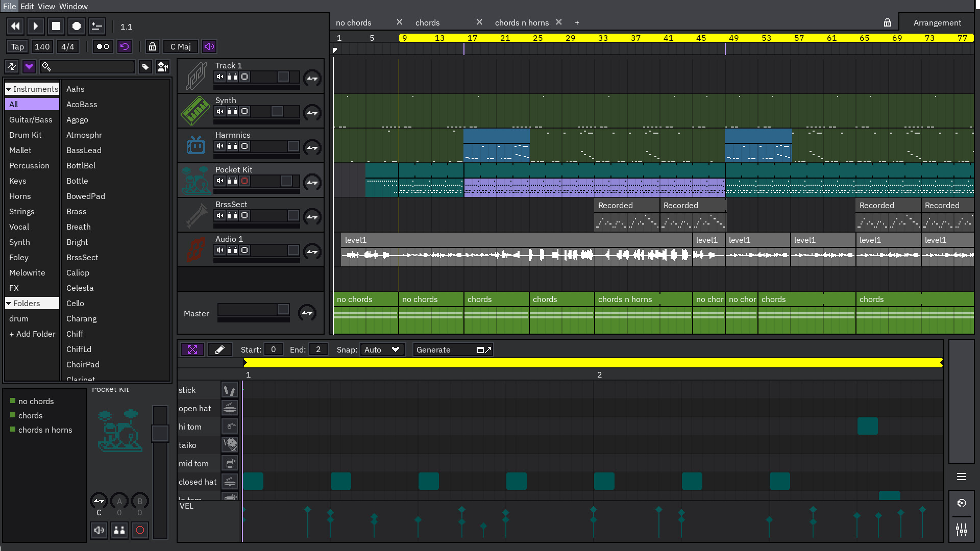Open the File menu
980x551 pixels.
point(9,6)
